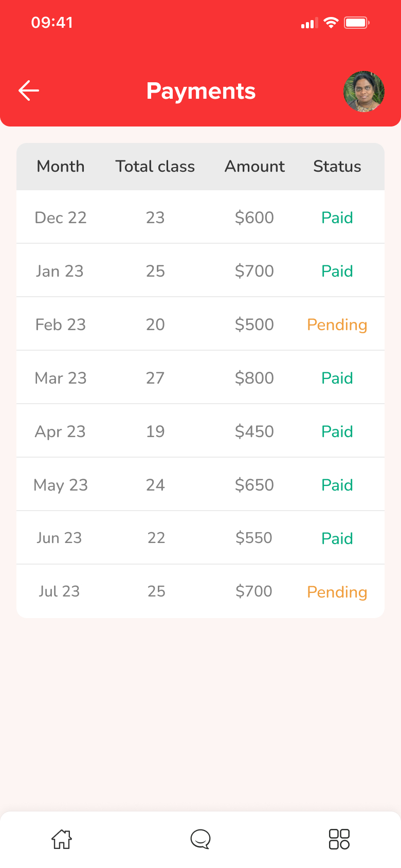
Task: Select the $450 amount for Apr 23
Action: [254, 432]
